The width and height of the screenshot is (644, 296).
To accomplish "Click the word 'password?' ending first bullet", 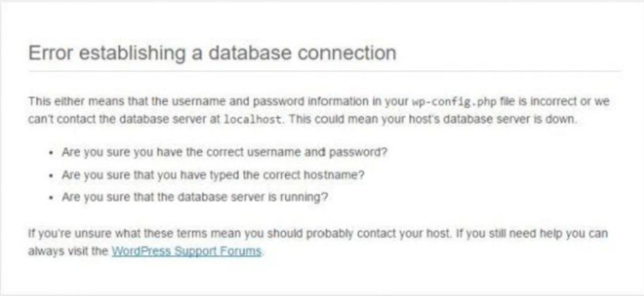I will point(358,152).
